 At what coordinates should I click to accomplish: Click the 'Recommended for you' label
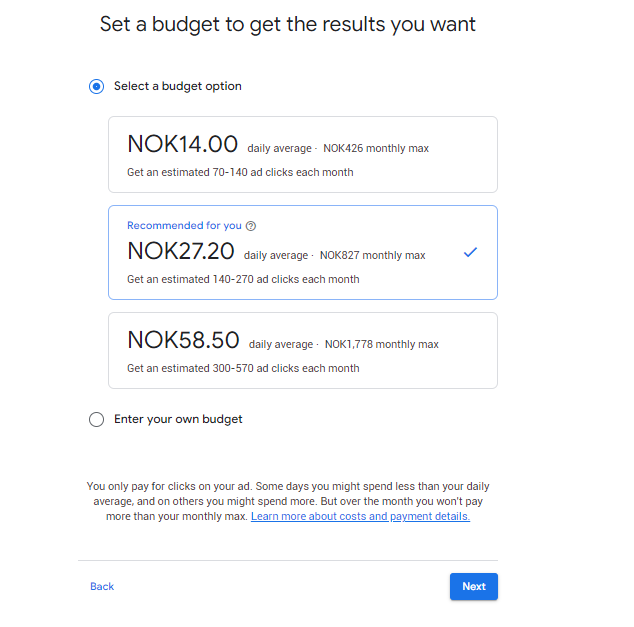pyautogui.click(x=184, y=226)
